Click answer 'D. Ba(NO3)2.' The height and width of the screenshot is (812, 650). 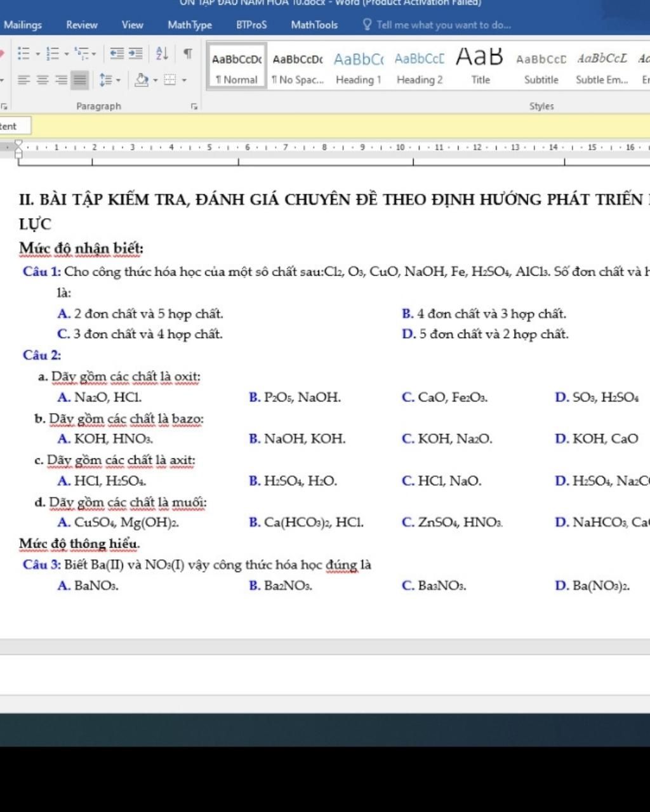tap(592, 586)
